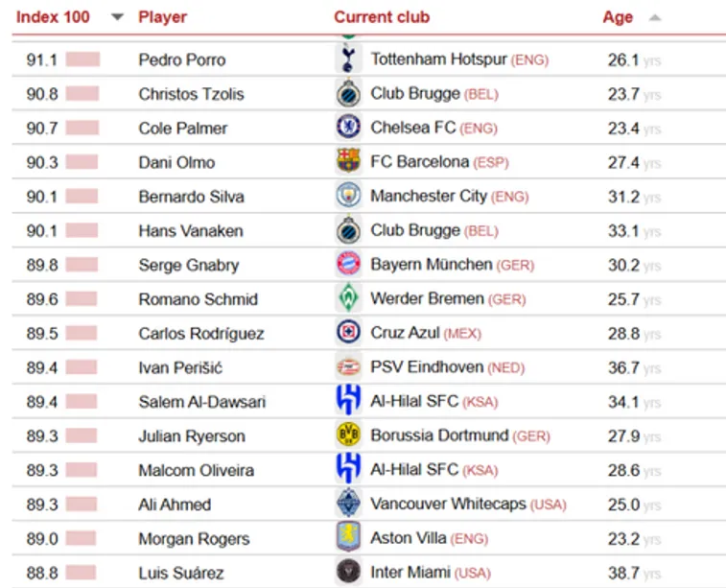Click index bar next to 91.1 rating
Viewport: 726px width, 588px height.
coord(82,59)
